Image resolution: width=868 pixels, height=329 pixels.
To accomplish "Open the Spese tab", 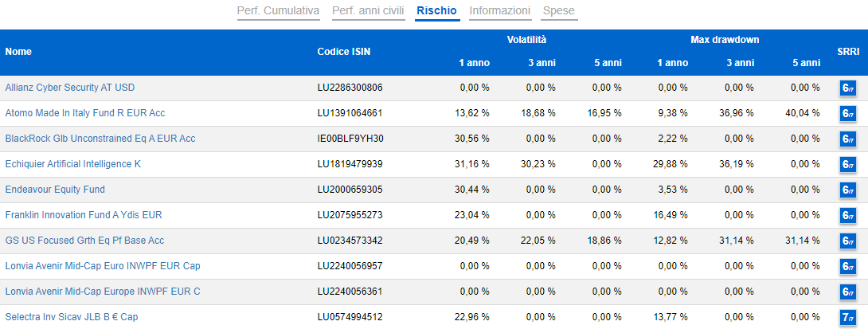I will [x=559, y=11].
